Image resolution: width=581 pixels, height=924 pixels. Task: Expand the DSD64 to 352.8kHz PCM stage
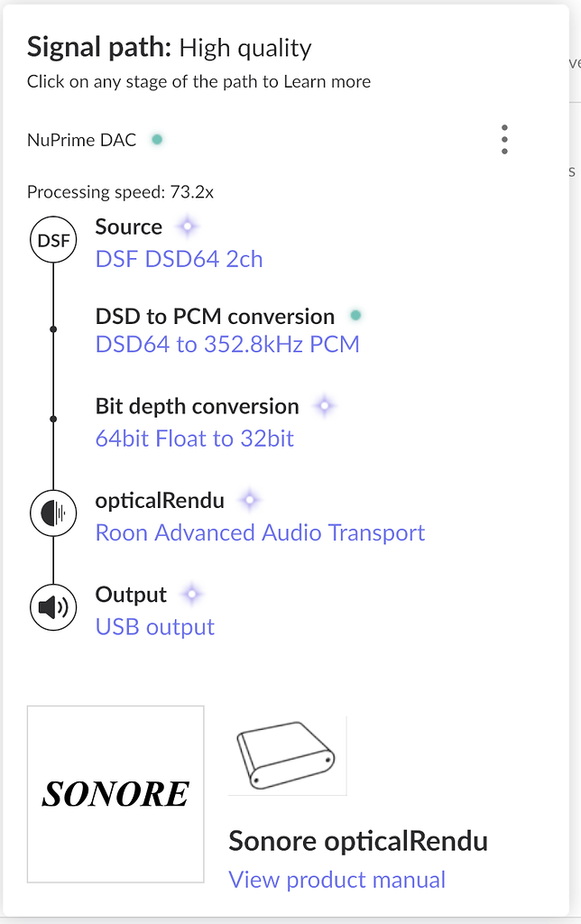(x=226, y=345)
